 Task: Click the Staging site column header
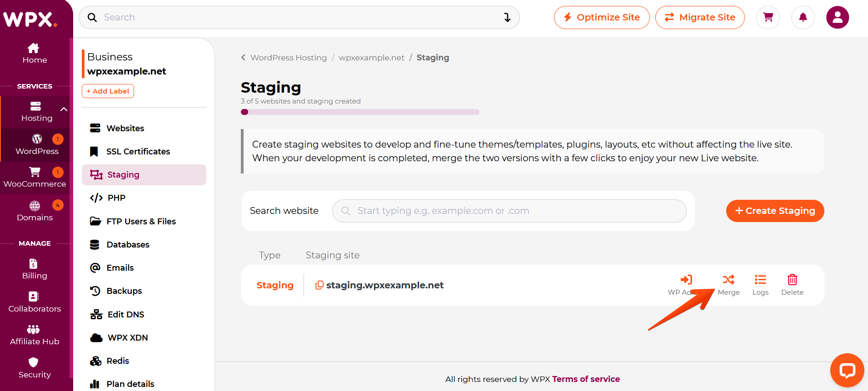coord(333,255)
